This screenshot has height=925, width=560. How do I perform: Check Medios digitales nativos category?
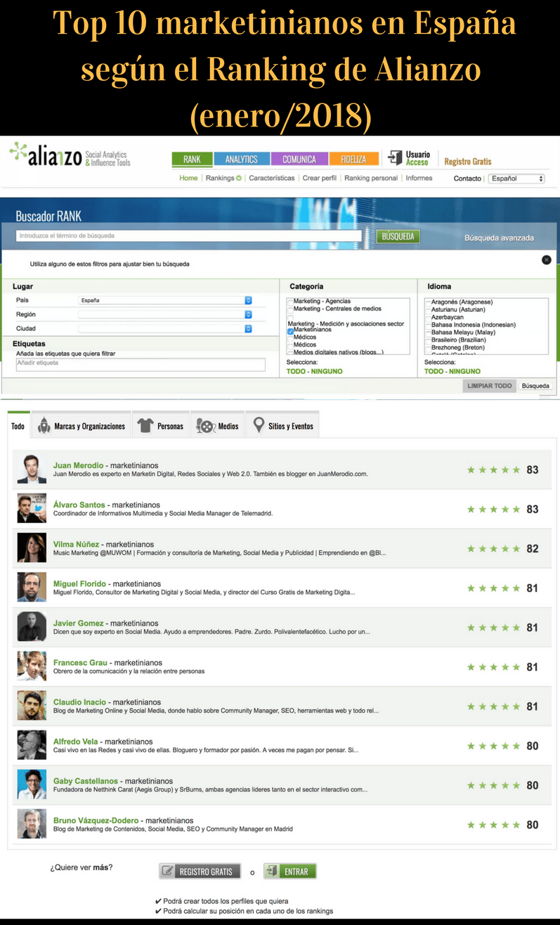coord(290,352)
